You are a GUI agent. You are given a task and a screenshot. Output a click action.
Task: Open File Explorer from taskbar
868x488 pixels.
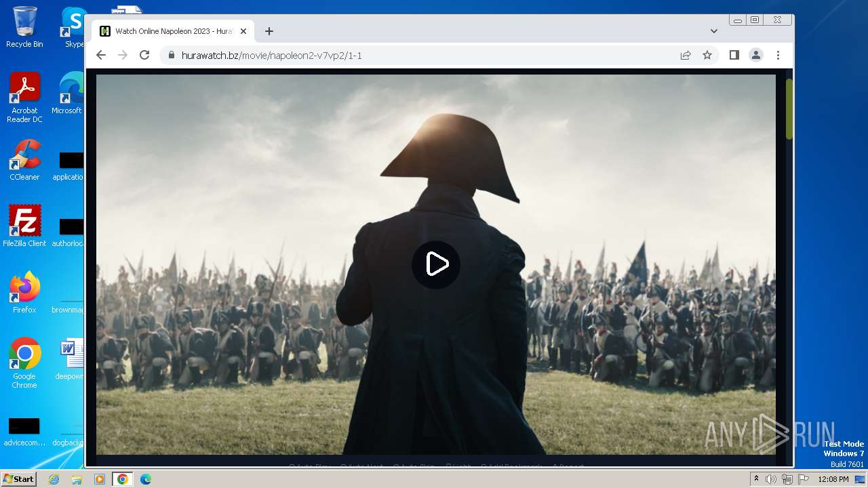point(77,479)
